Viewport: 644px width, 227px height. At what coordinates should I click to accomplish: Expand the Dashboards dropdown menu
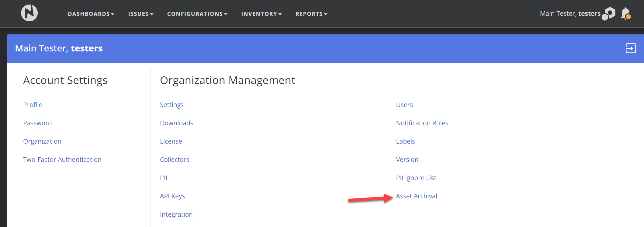click(91, 14)
